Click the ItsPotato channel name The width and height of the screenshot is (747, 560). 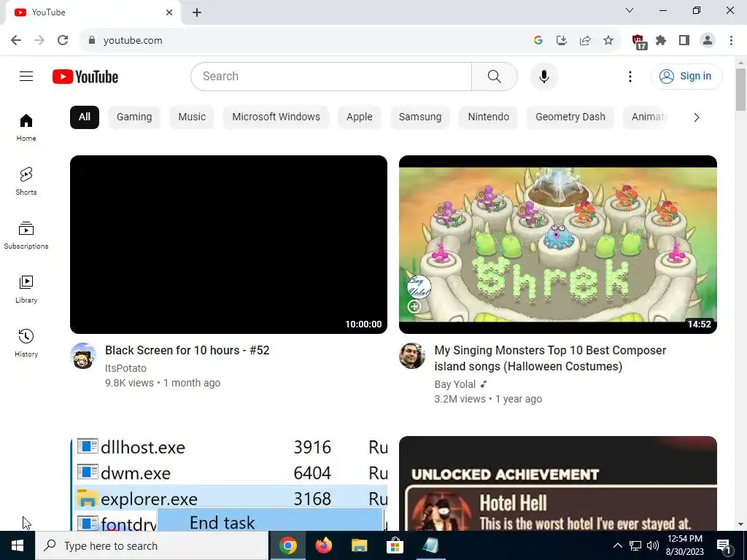click(x=125, y=368)
